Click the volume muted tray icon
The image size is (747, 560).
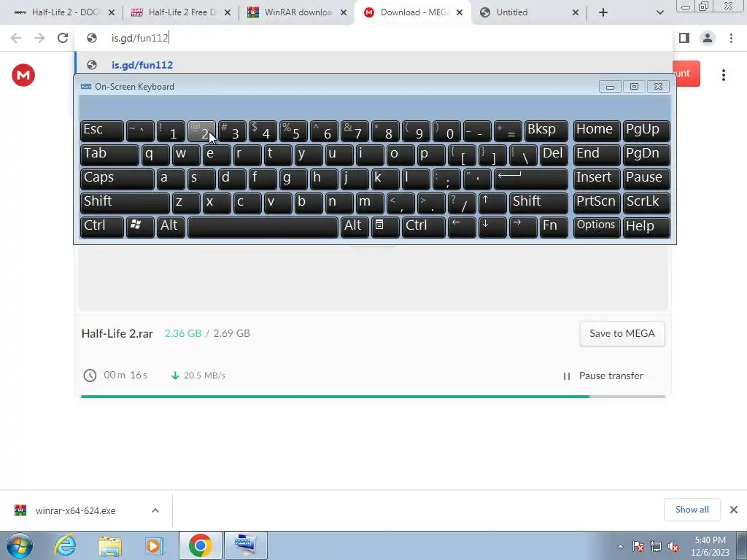(673, 547)
